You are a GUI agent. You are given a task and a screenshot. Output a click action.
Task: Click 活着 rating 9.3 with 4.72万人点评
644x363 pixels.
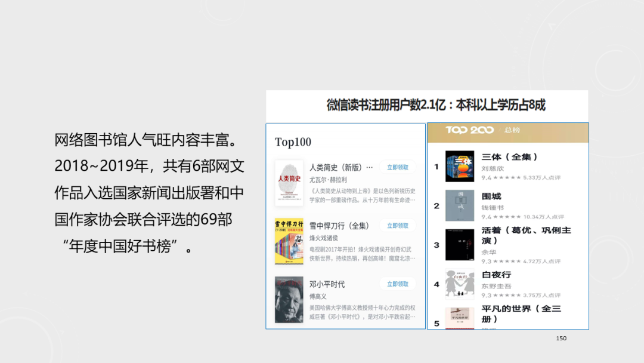tap(521, 261)
